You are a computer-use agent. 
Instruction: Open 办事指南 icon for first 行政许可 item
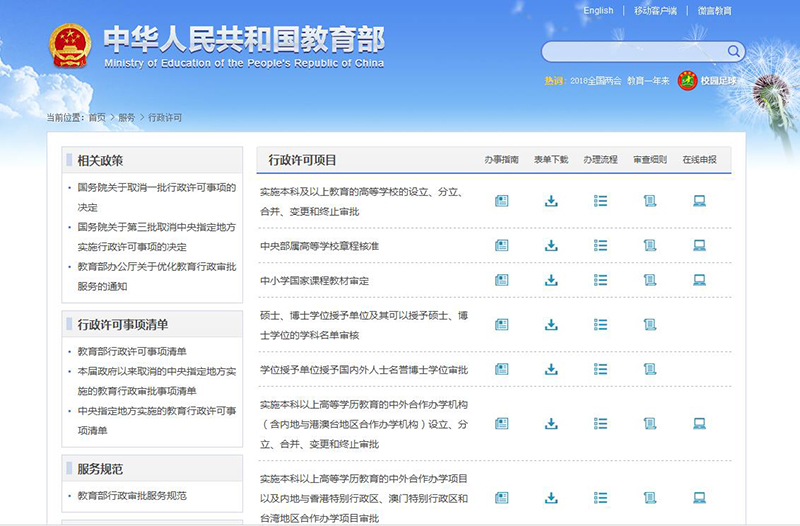[502, 200]
